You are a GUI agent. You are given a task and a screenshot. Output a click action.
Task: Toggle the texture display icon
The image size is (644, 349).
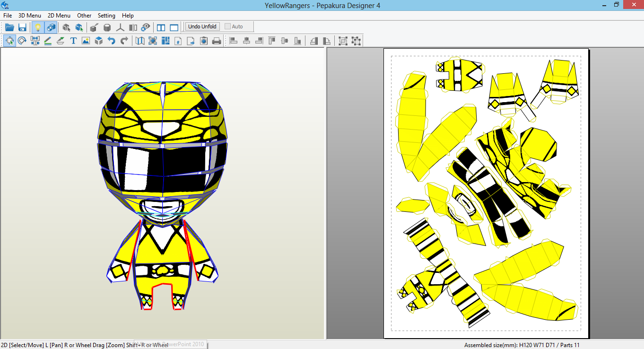51,27
